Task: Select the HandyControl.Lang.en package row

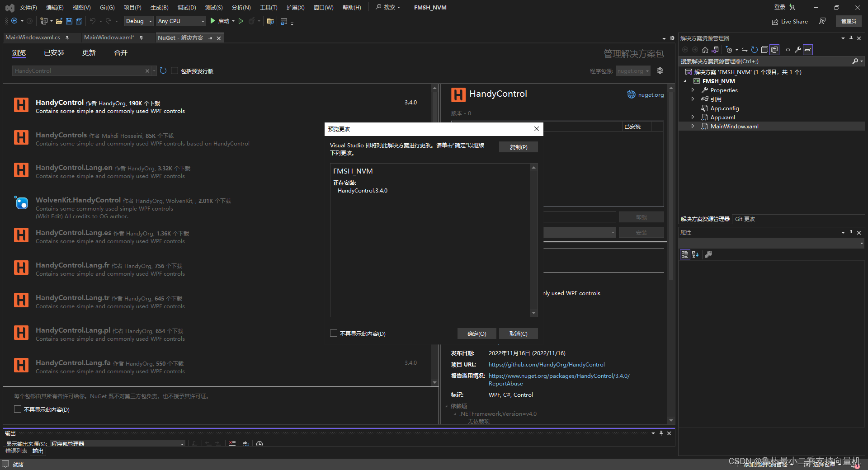Action: coord(217,171)
